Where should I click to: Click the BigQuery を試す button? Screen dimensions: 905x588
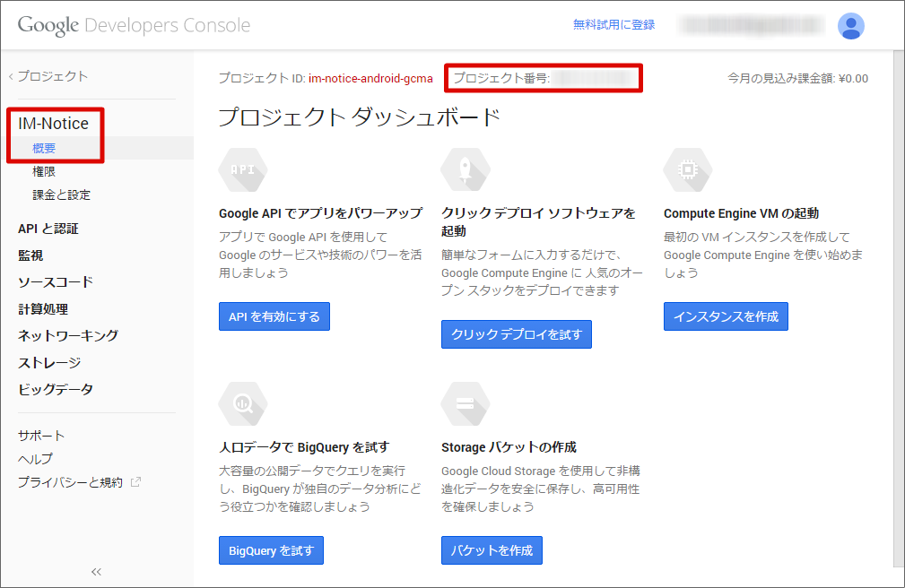[271, 550]
